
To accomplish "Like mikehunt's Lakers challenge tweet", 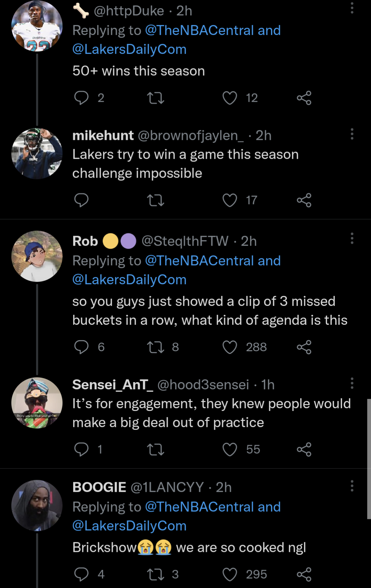I will [230, 200].
